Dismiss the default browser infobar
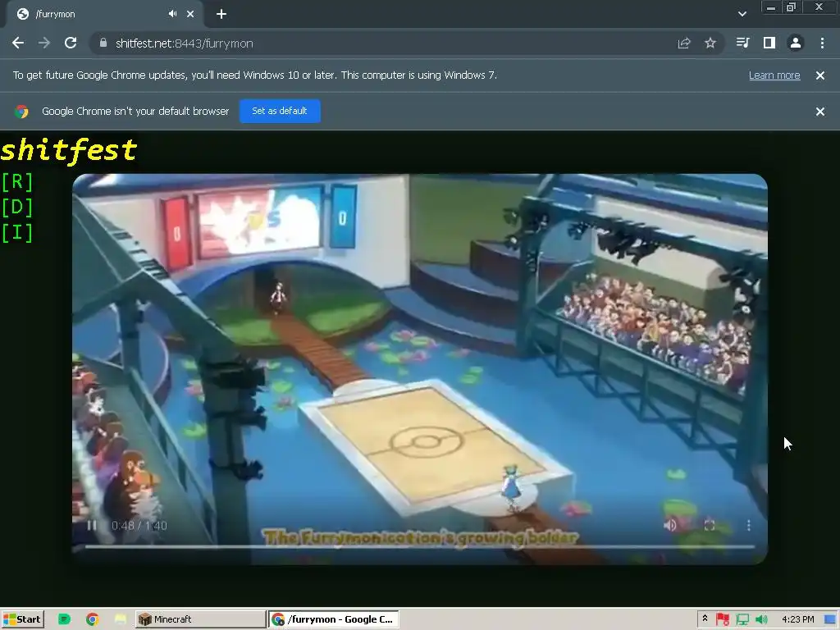Screen dimensions: 840x630 tap(819, 112)
